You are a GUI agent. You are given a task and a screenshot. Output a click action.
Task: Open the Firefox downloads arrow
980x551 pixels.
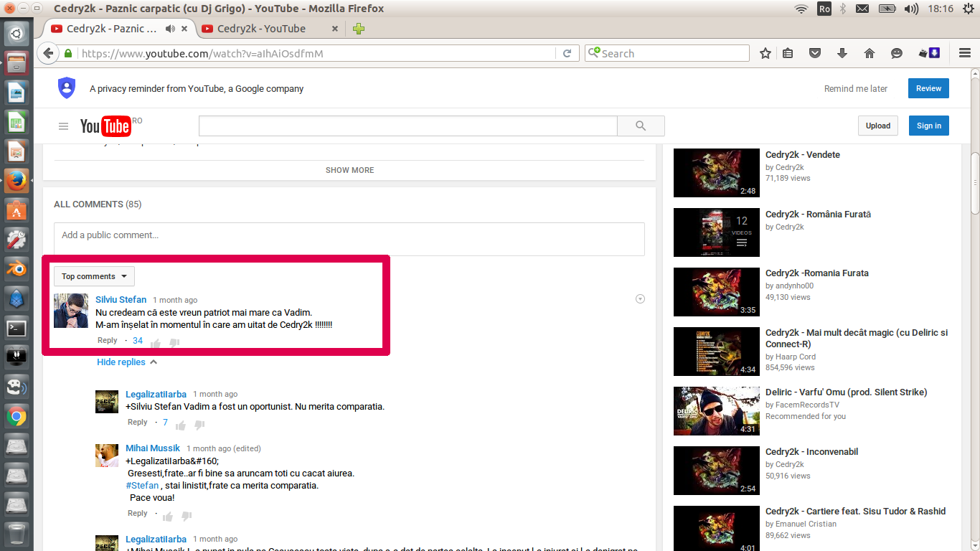pos(842,53)
